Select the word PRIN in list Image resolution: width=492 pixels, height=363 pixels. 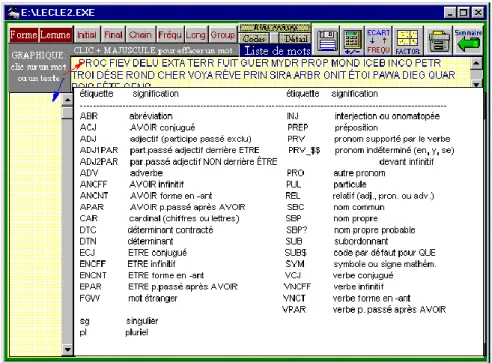[x=255, y=75]
